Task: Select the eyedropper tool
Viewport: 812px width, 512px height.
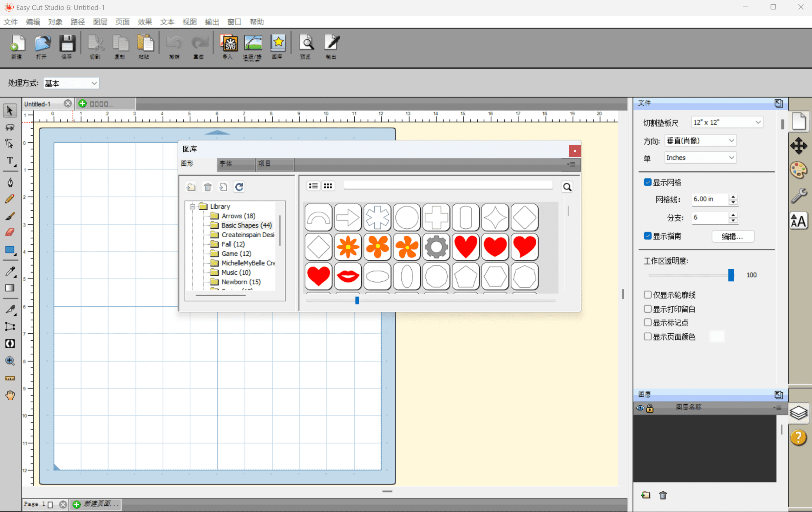Action: click(10, 271)
